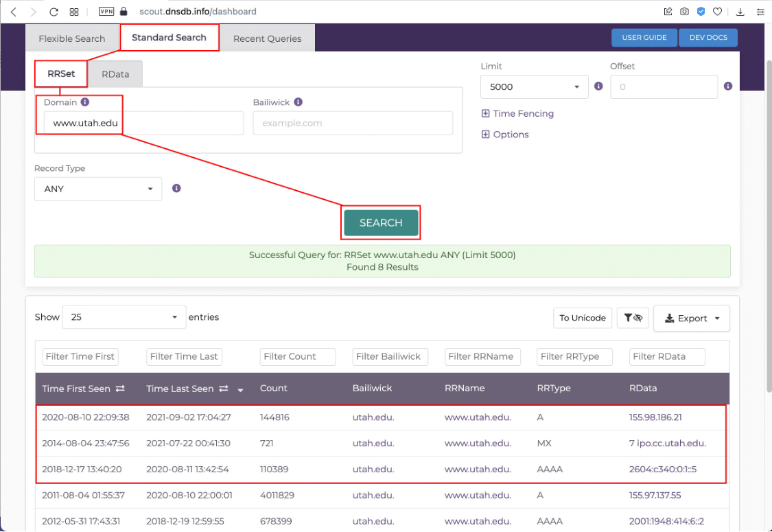
Task: Open DEV DOCS button
Action: click(708, 38)
